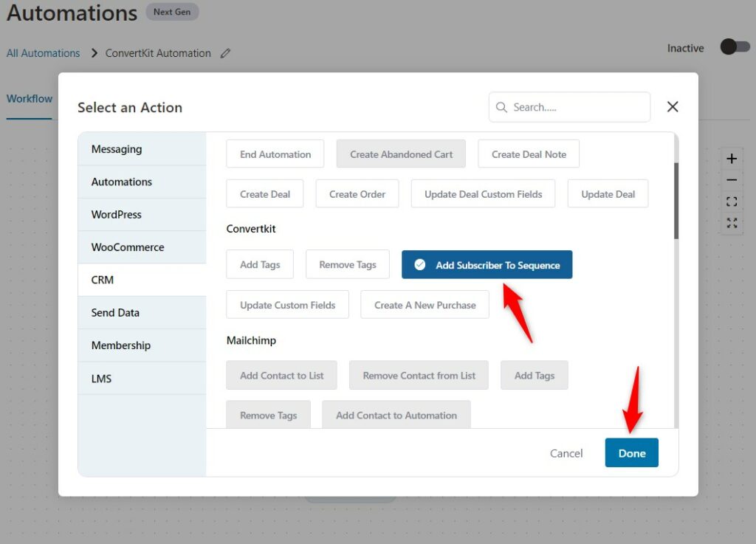Open the Automations category
756x544 pixels.
point(142,182)
